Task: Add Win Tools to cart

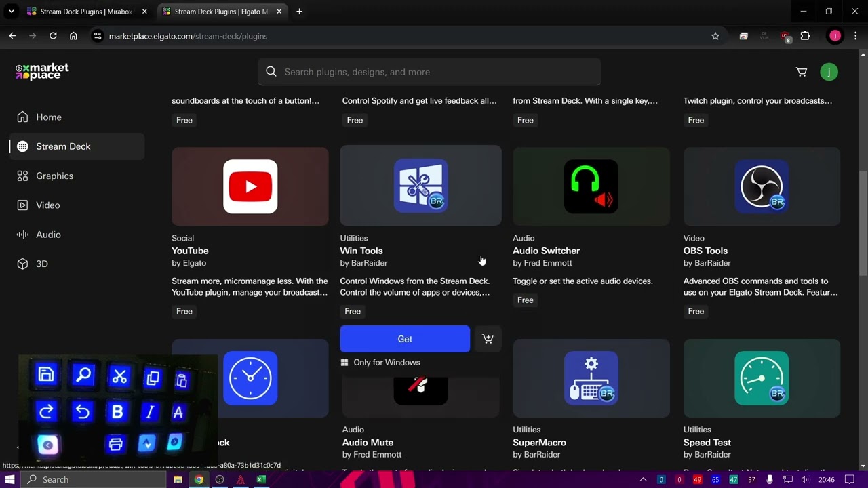Action: (x=488, y=339)
